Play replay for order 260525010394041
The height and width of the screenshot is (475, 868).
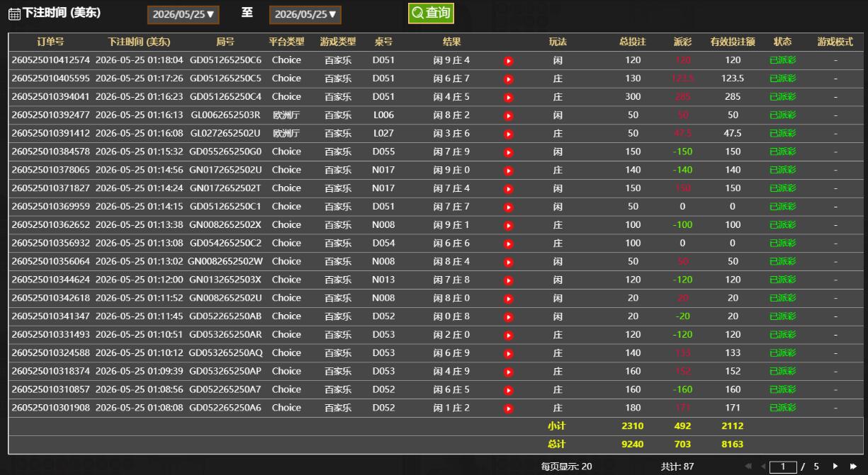click(x=508, y=98)
